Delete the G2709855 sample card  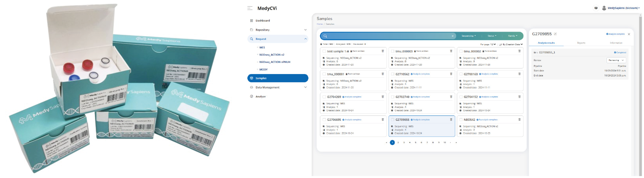pos(451,120)
